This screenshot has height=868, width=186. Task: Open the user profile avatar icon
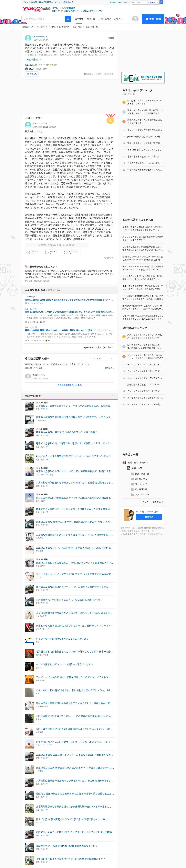(135, 19)
